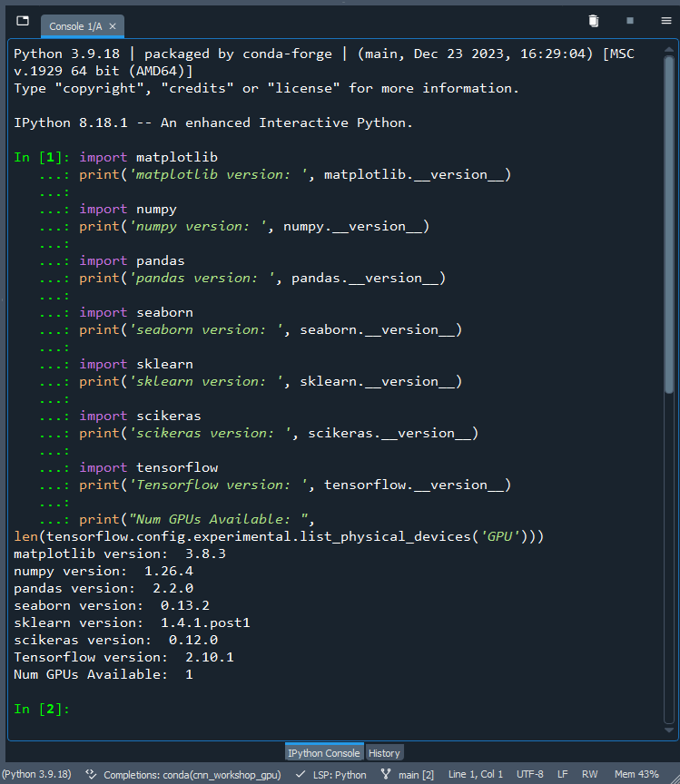Switch to the History pane tab
680x784 pixels.
pos(384,753)
